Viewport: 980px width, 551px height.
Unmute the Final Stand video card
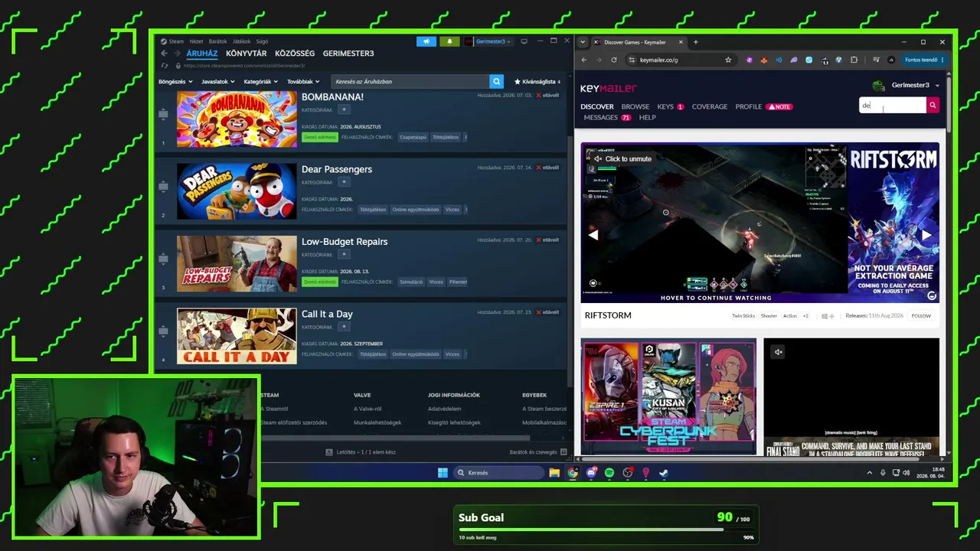778,352
